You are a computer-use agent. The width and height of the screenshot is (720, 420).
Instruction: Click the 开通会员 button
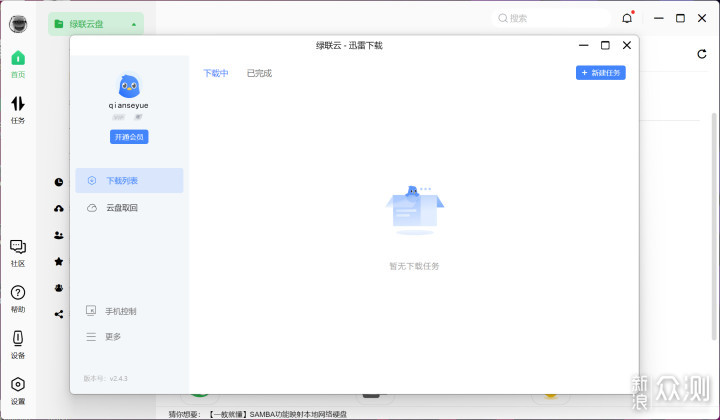coord(129,137)
